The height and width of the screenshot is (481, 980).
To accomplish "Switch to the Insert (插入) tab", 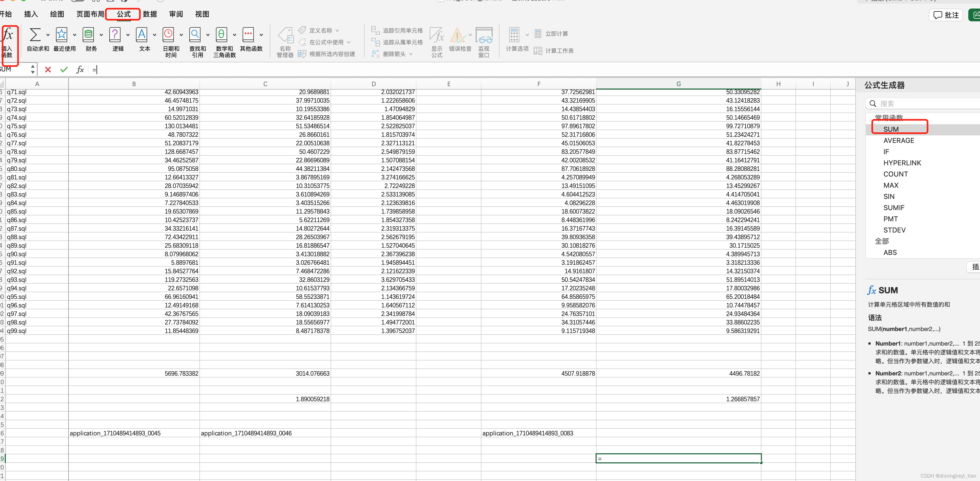I will (31, 14).
